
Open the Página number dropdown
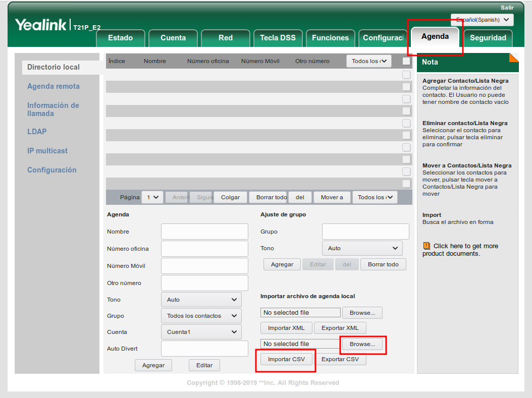tap(152, 197)
